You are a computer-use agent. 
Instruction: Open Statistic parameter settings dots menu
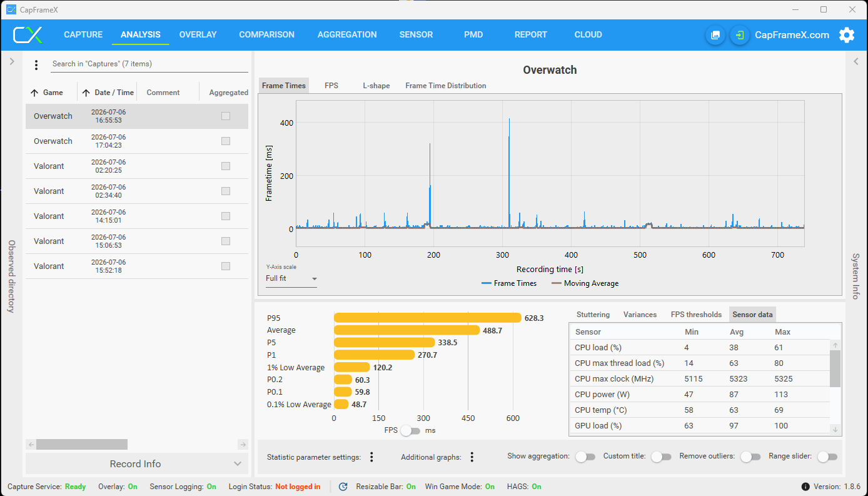pos(371,457)
